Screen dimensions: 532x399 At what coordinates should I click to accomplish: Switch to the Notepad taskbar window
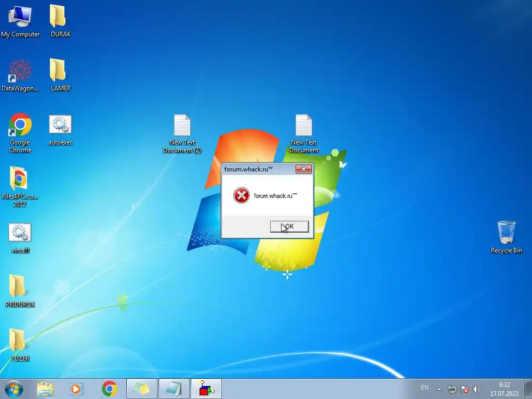pos(174,389)
